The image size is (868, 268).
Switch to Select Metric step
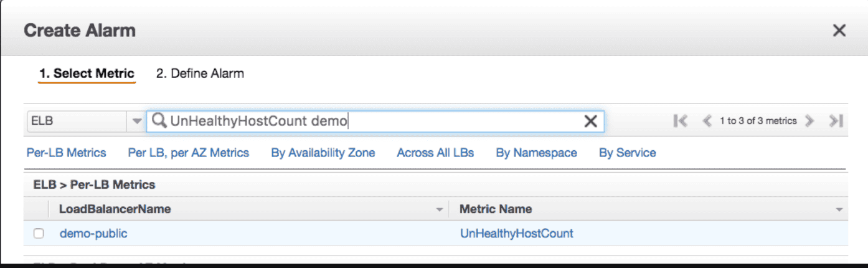[x=87, y=74]
